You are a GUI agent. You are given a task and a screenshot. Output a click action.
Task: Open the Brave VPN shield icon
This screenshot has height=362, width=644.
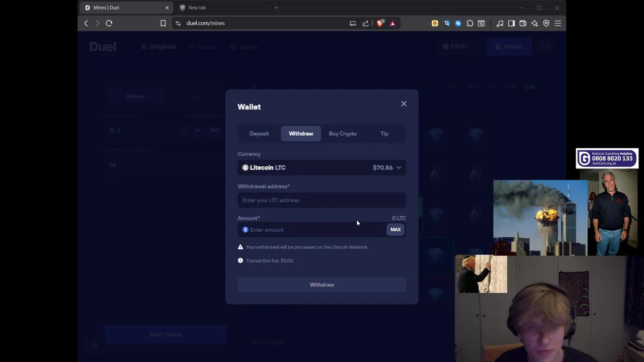tap(546, 23)
